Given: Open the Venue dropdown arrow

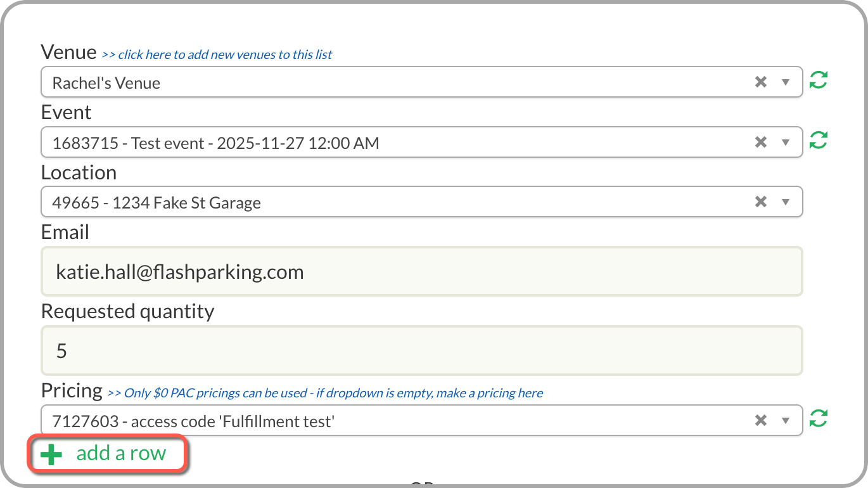Looking at the screenshot, I should 786,82.
